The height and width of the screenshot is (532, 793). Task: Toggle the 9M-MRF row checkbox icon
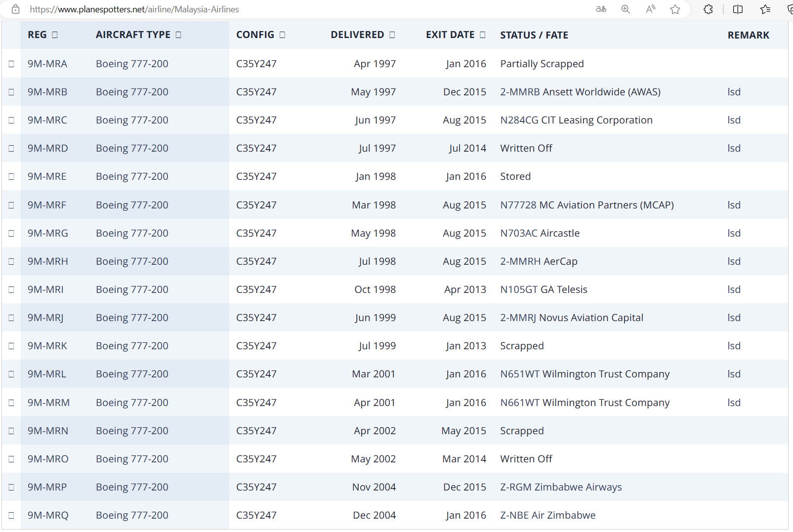(11, 205)
